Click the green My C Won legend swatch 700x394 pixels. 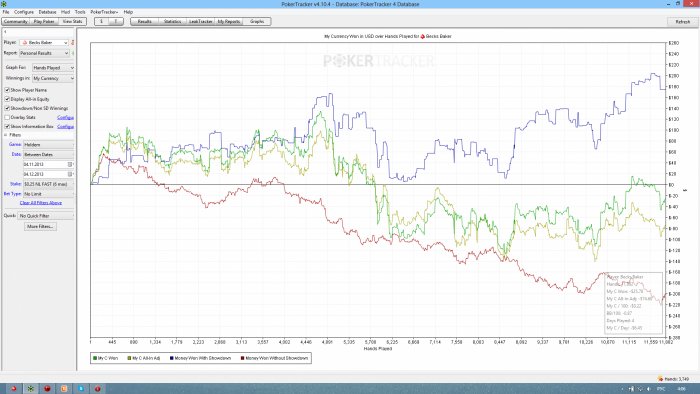95,358
